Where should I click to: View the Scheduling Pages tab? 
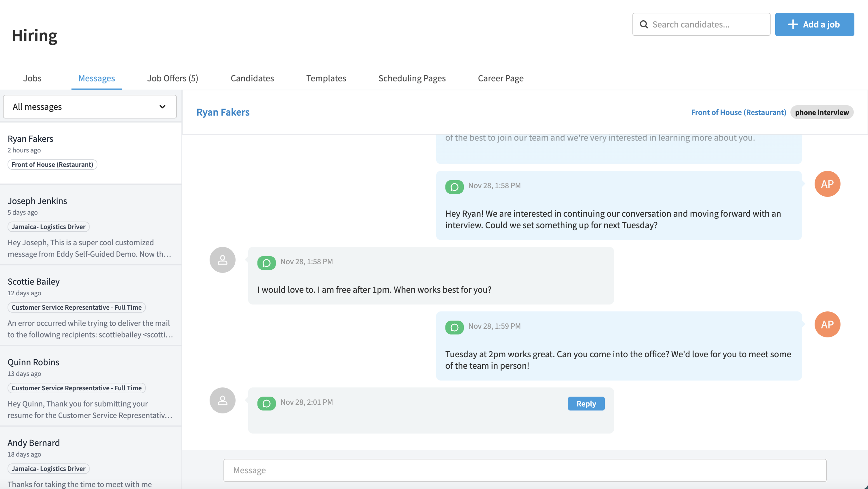(412, 78)
